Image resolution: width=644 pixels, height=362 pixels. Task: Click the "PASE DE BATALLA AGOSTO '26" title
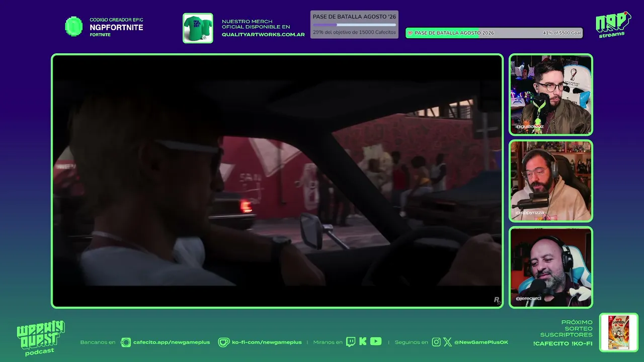(x=354, y=17)
